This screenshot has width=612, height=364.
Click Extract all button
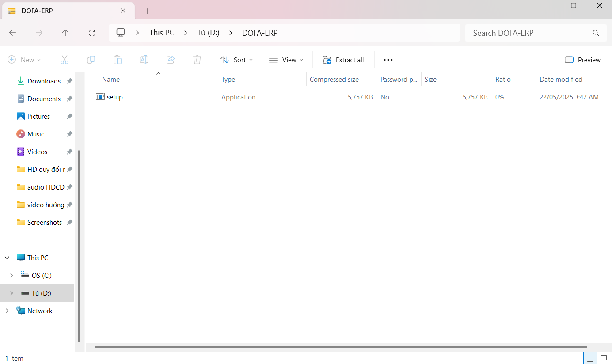click(x=343, y=60)
